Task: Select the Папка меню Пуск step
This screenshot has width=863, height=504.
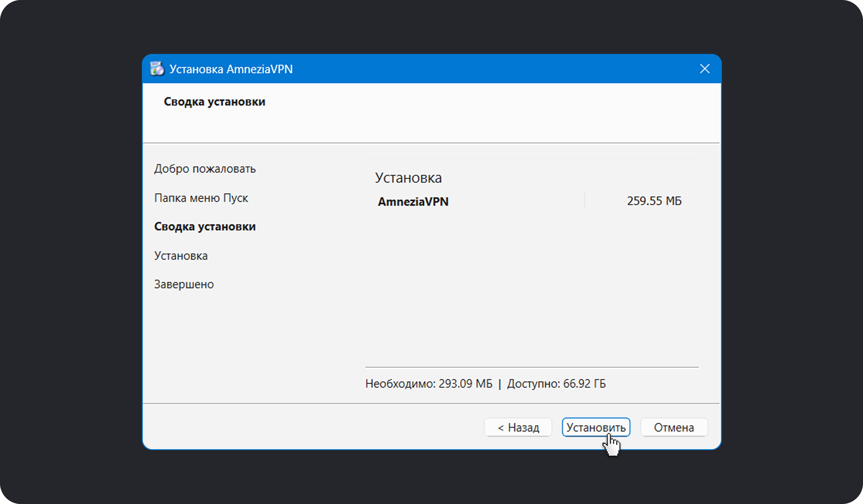Action: pos(201,198)
